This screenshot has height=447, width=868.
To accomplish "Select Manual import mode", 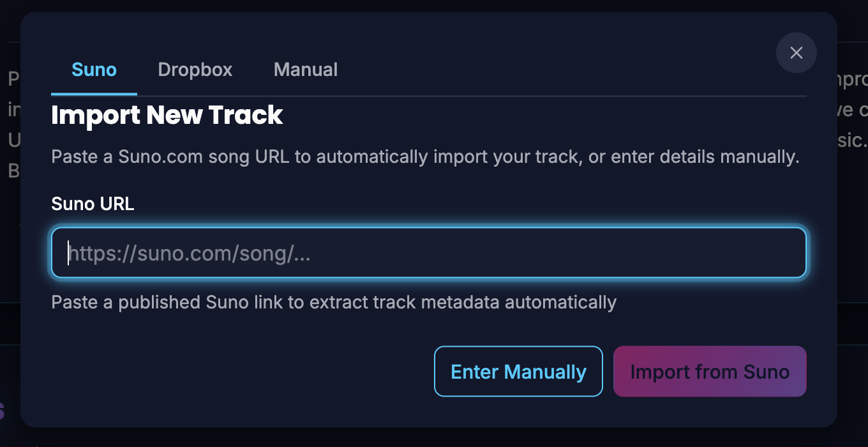I will pos(305,69).
